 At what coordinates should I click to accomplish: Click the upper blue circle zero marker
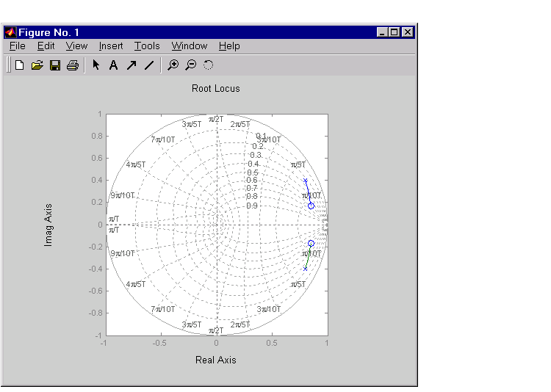[x=311, y=206]
